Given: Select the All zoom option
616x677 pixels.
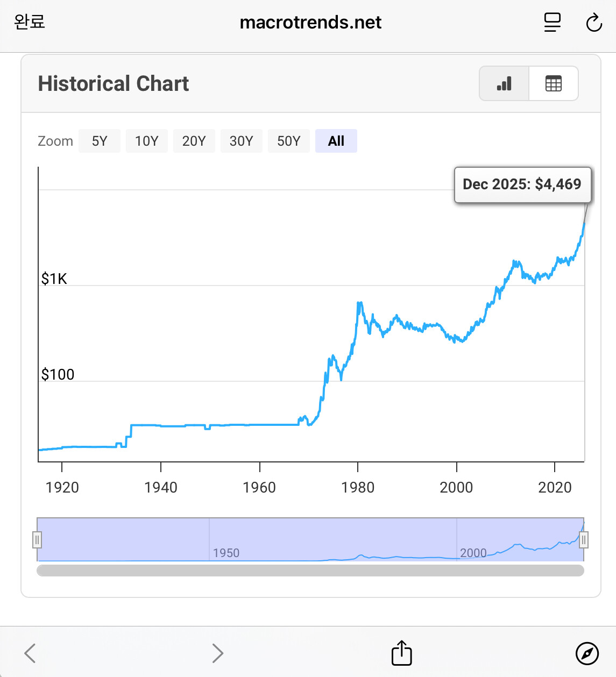Looking at the screenshot, I should 336,141.
